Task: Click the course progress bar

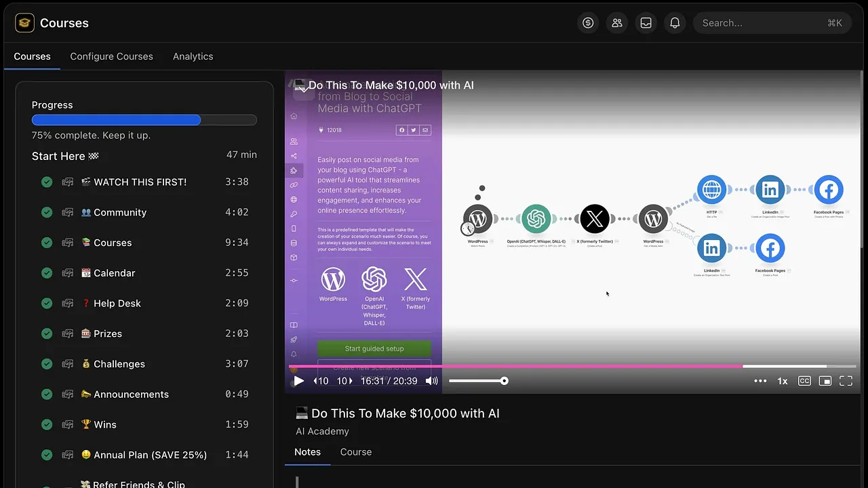Action: coord(144,120)
